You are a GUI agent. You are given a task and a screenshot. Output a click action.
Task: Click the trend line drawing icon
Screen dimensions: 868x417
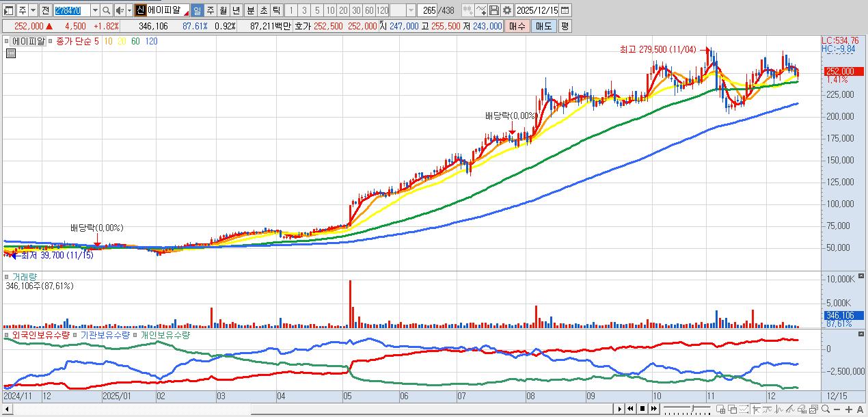[790, 409]
